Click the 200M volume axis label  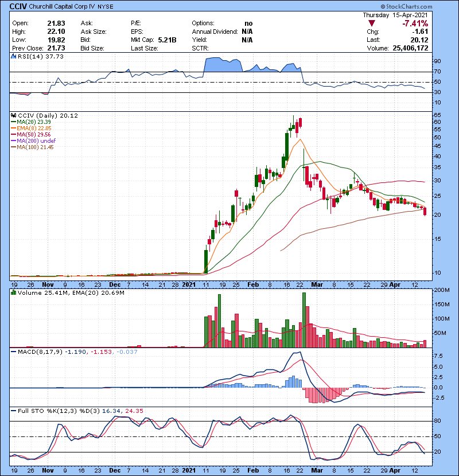(442, 290)
